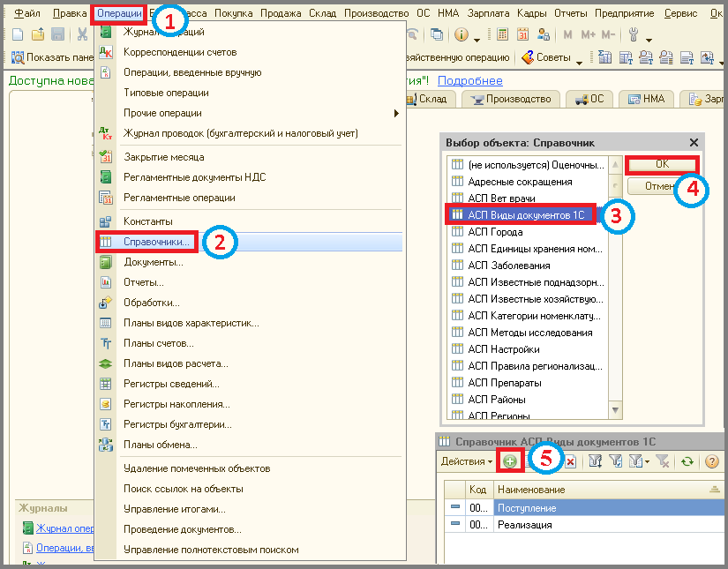This screenshot has height=569, width=728.
Task: Open the Операции menu in menu bar
Action: [x=119, y=13]
